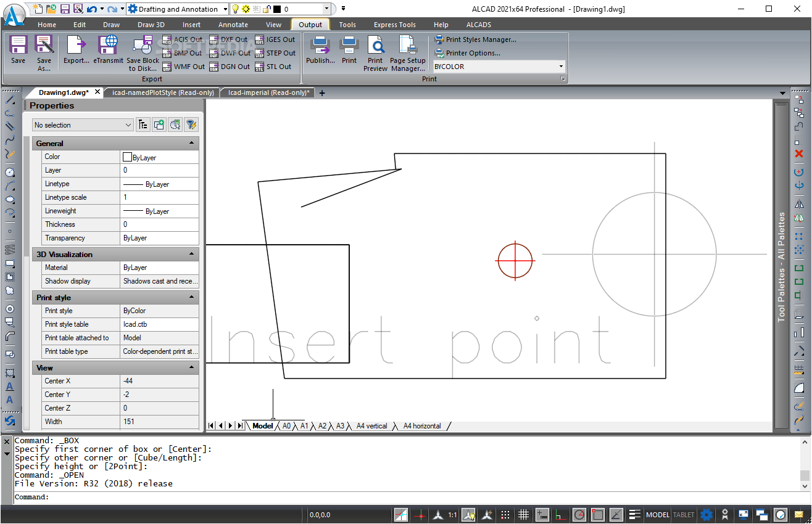This screenshot has height=524, width=812.
Task: Jump to the first layout tab arrow
Action: [x=212, y=425]
